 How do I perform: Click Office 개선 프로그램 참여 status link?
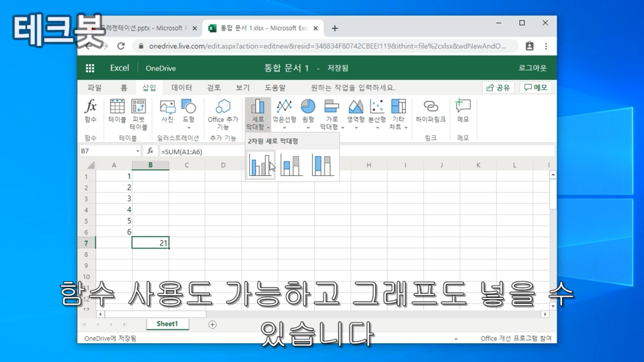coord(516,338)
